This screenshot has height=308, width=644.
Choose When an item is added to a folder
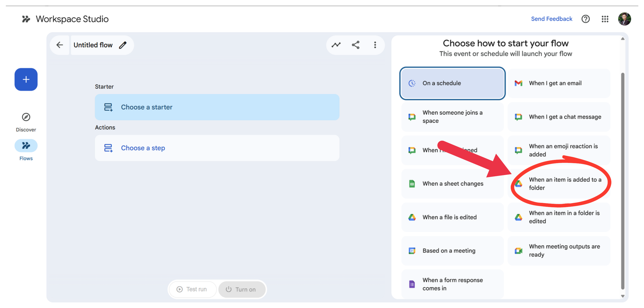559,184
